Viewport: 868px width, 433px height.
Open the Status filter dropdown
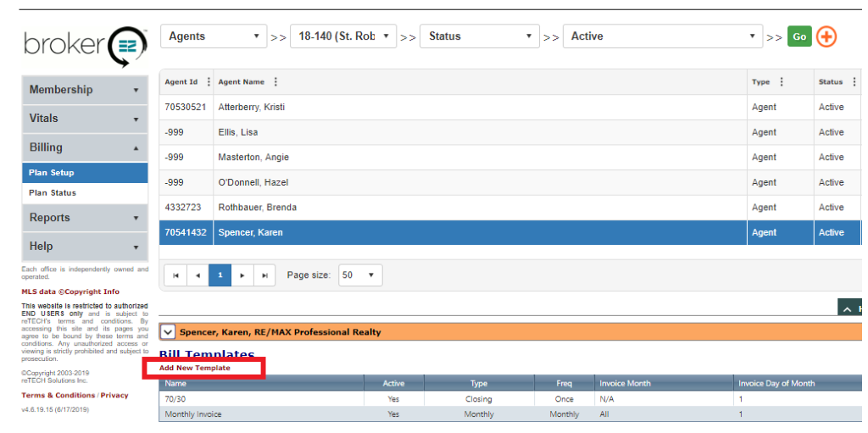tap(479, 36)
